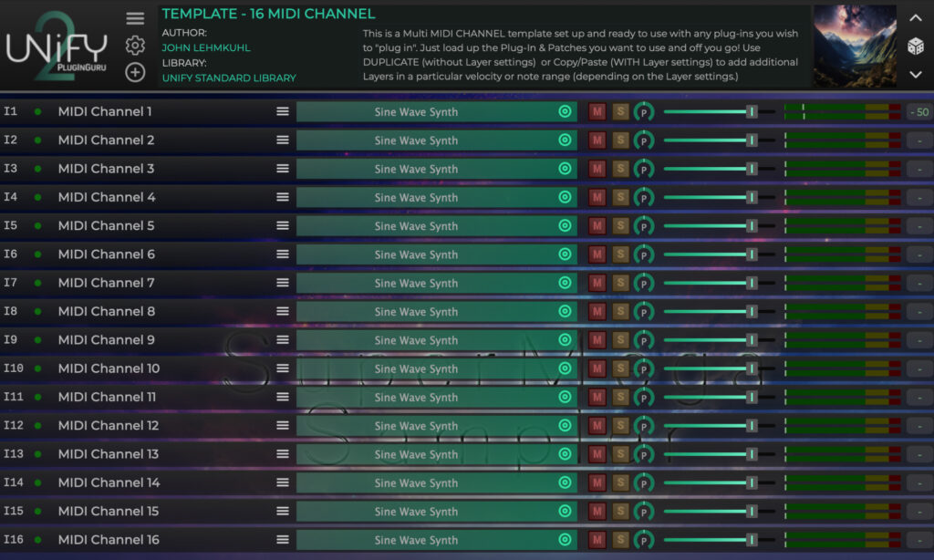Click the pan knob on MIDI Channel 12
This screenshot has height=560, width=934.
[x=644, y=426]
